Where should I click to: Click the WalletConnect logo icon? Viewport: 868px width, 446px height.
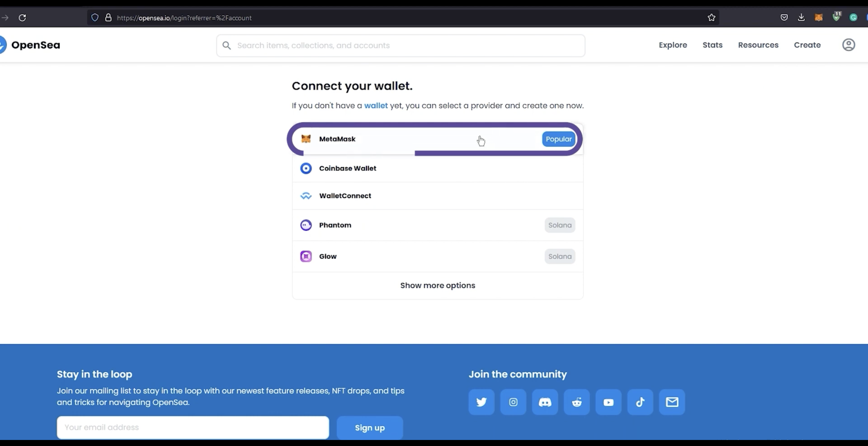[x=306, y=196]
